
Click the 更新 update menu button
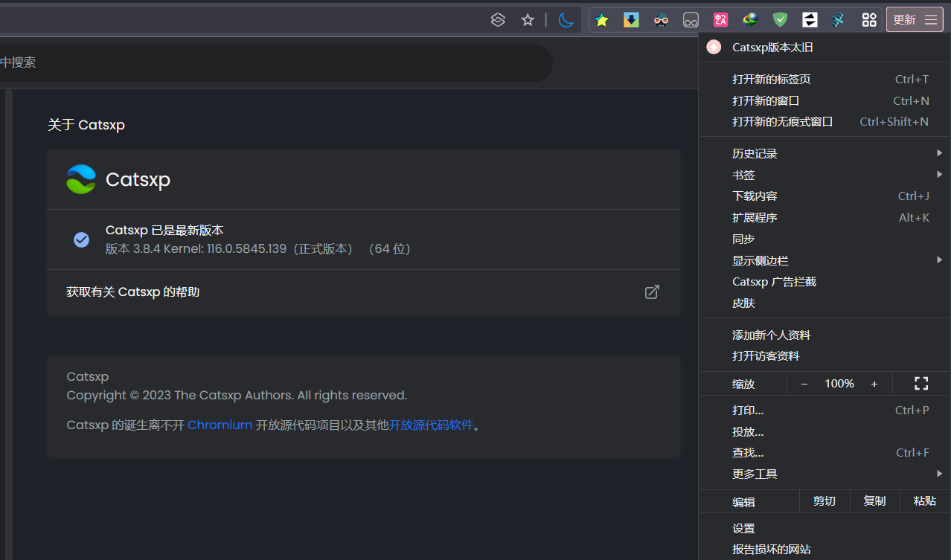pos(915,20)
